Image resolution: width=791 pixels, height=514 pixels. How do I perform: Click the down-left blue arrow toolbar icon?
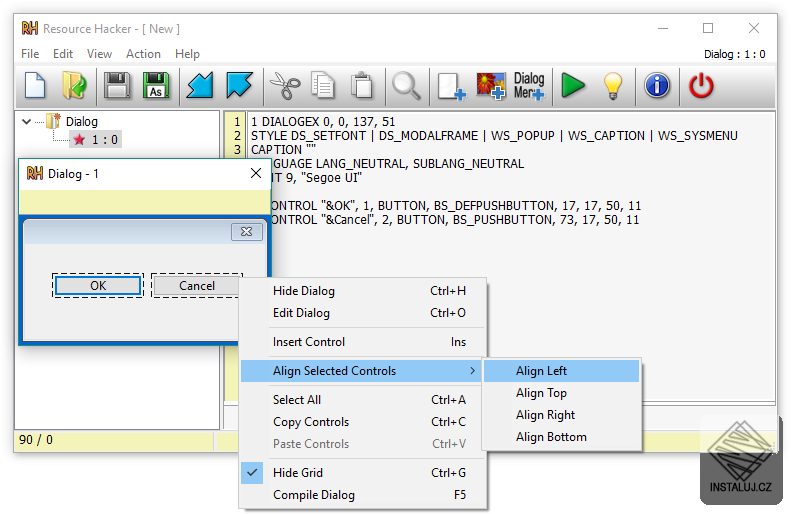pyautogui.click(x=200, y=85)
